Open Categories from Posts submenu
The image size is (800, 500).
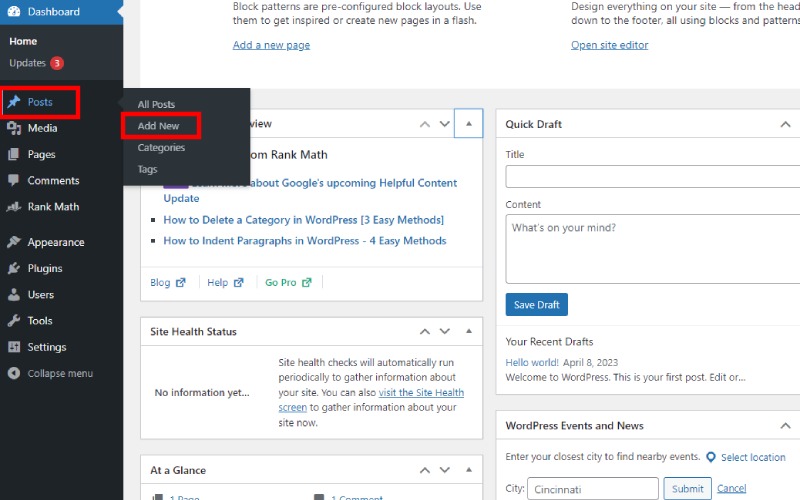pos(161,147)
